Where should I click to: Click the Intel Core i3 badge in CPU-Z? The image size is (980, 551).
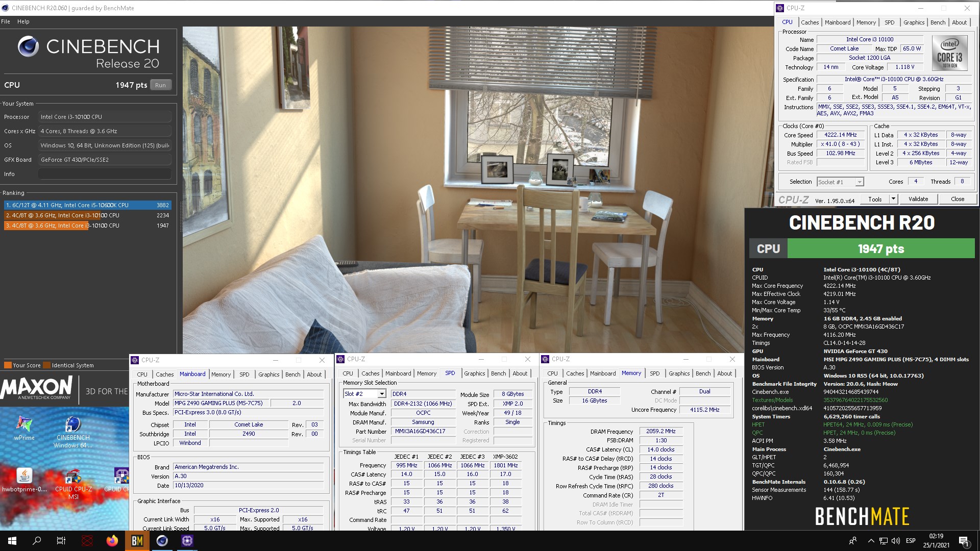(x=949, y=53)
